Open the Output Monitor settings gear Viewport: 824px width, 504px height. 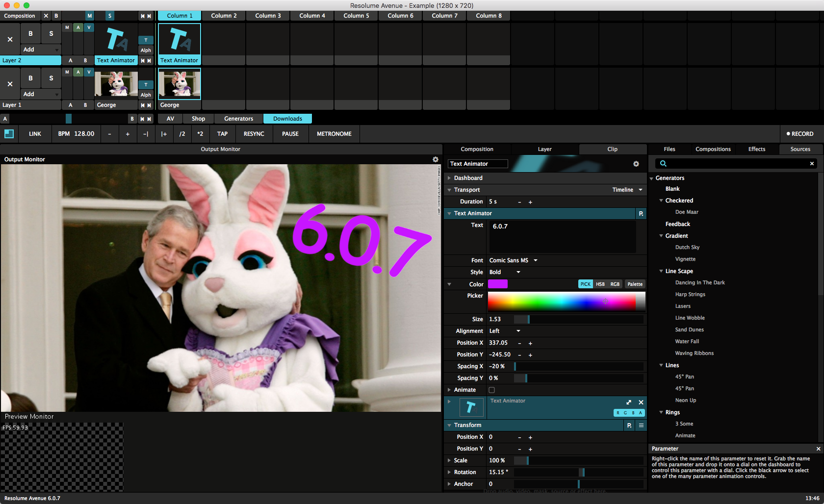click(x=435, y=159)
